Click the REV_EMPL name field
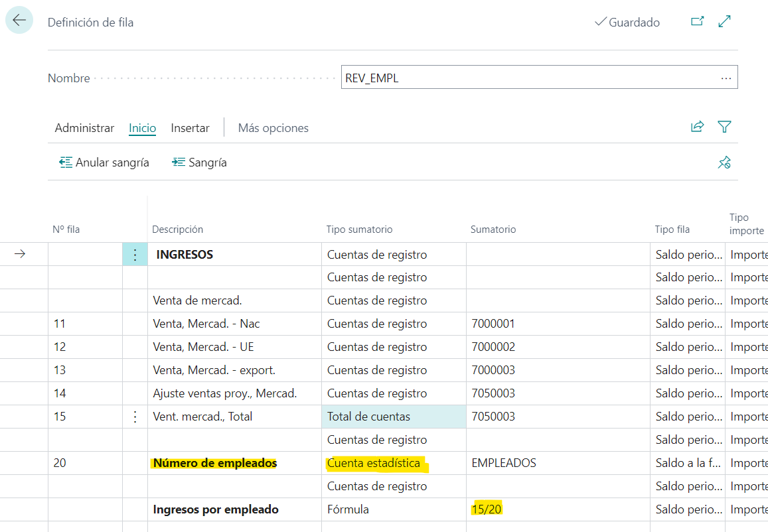 coord(528,78)
